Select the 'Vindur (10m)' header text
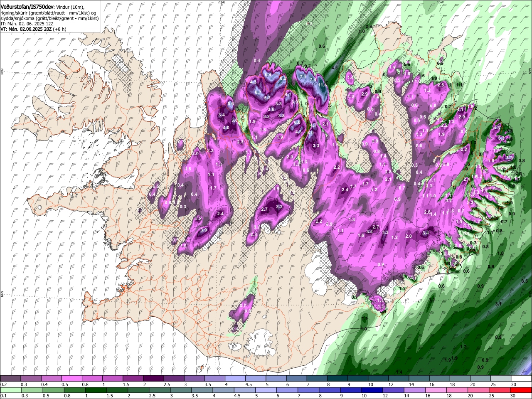532x399 pixels. click(x=70, y=7)
